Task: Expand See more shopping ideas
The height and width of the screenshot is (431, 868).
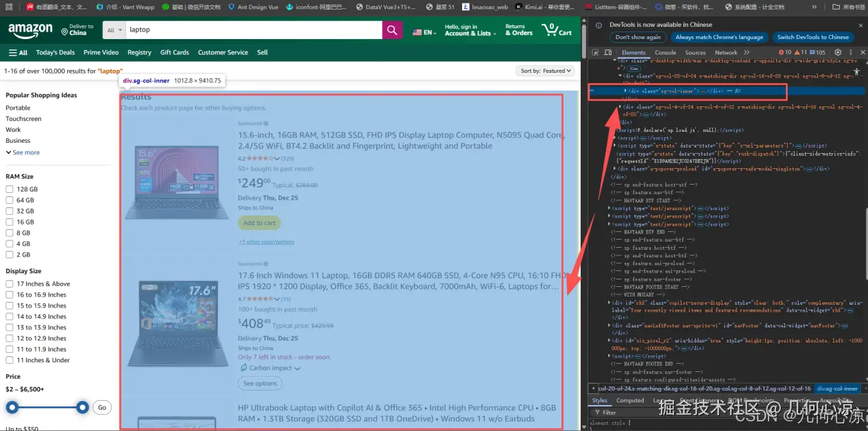Action: coord(23,152)
